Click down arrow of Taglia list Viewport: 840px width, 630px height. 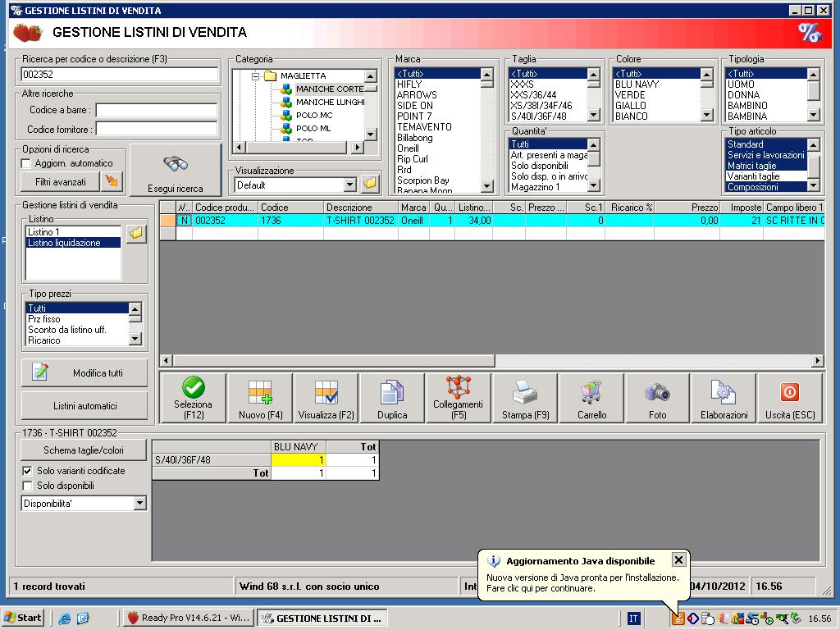(594, 115)
